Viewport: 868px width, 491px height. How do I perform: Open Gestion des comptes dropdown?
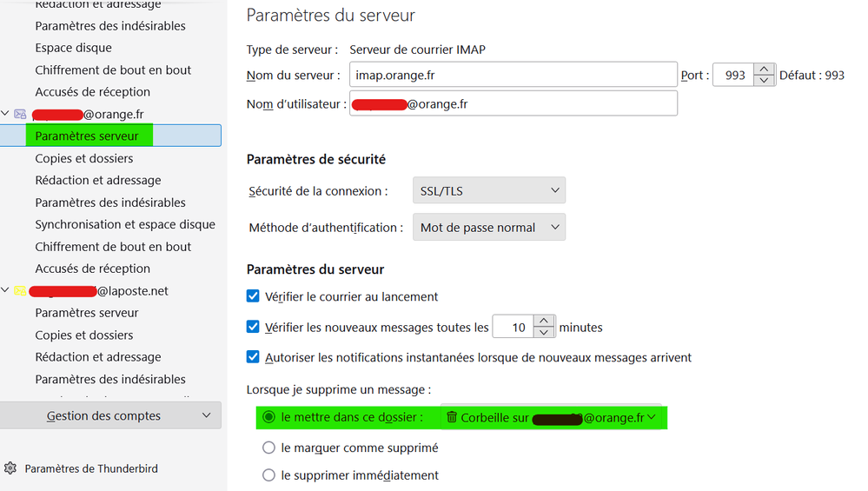coord(110,415)
